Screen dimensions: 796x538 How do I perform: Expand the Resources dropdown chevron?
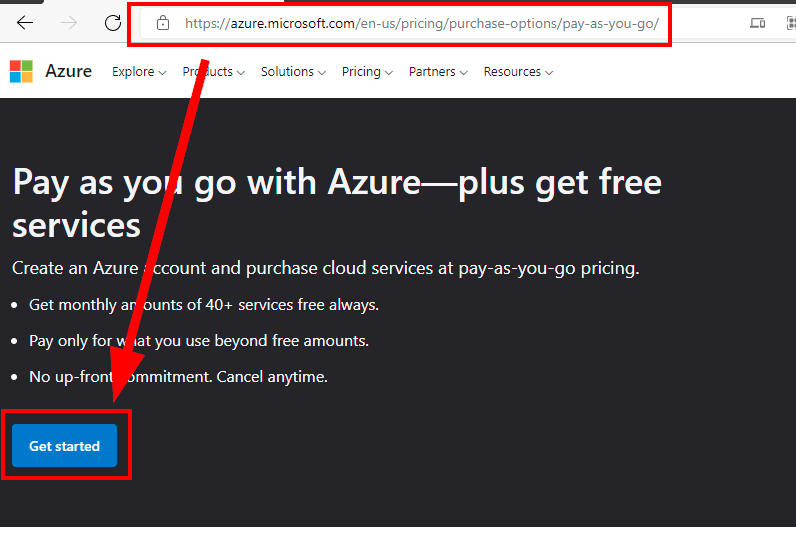[549, 73]
